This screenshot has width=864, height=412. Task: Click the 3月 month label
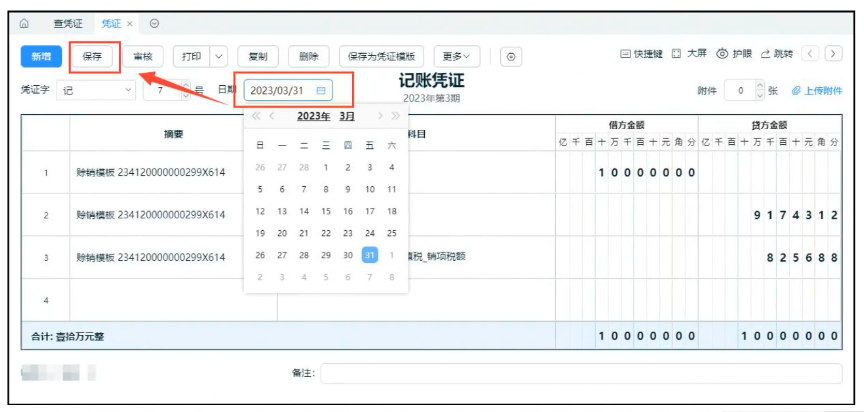pyautogui.click(x=347, y=117)
